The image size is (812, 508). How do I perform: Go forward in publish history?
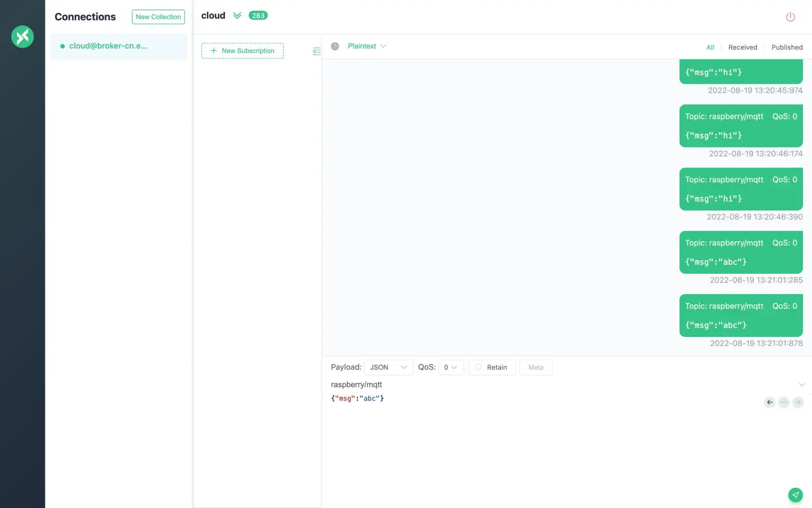pos(798,402)
